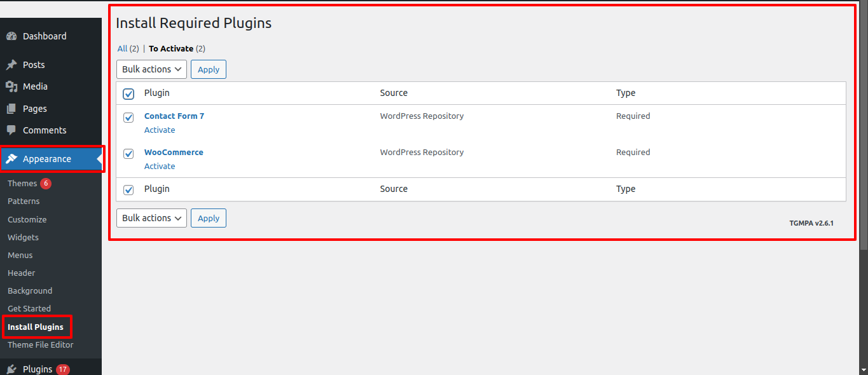Click the Posts pushpin icon

click(x=11, y=65)
